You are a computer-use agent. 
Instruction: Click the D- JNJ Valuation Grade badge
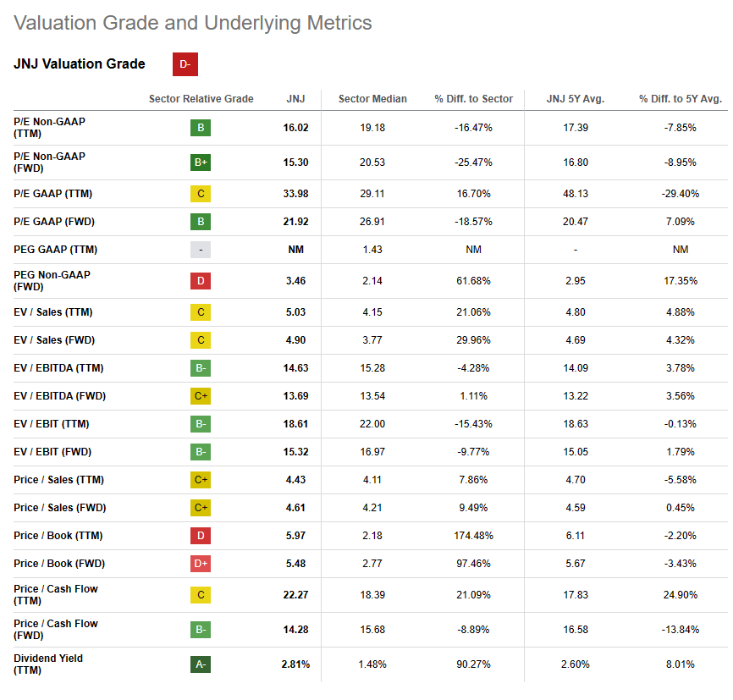pos(185,64)
